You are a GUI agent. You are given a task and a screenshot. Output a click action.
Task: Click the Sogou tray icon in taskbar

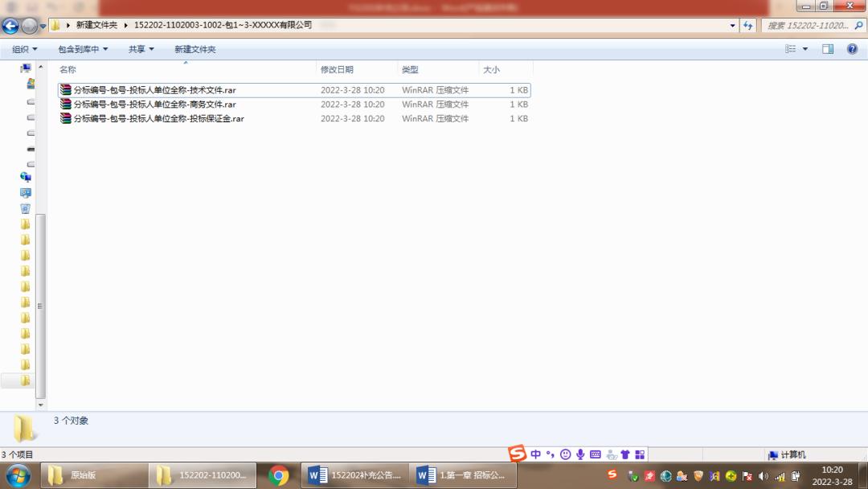pyautogui.click(x=612, y=475)
